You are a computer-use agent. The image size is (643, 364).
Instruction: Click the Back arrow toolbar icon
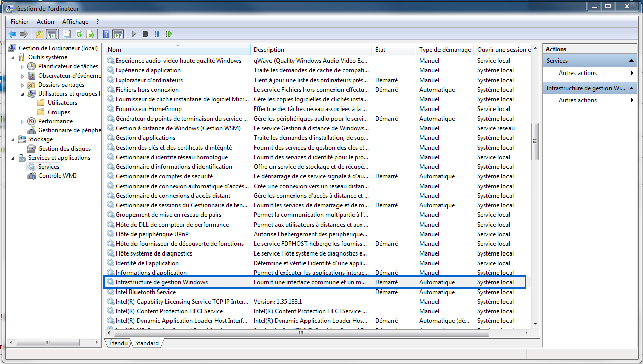pos(12,34)
